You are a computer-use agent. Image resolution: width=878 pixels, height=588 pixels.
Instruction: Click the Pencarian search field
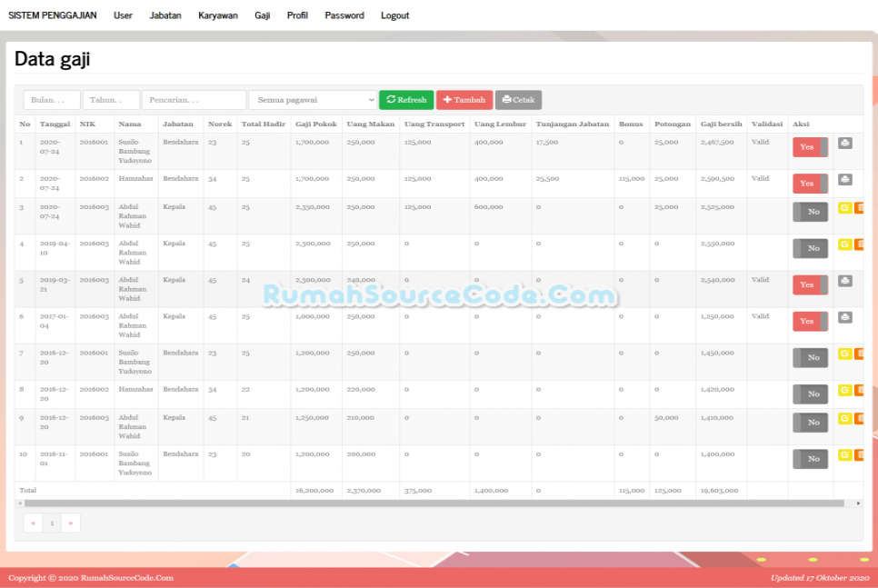tap(194, 100)
